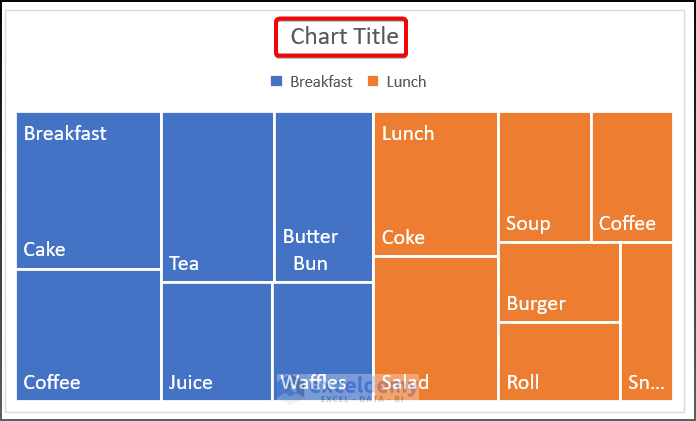Screen dimensions: 696x421
Task: Click the blue Breakfast legend swatch
Action: (x=277, y=82)
